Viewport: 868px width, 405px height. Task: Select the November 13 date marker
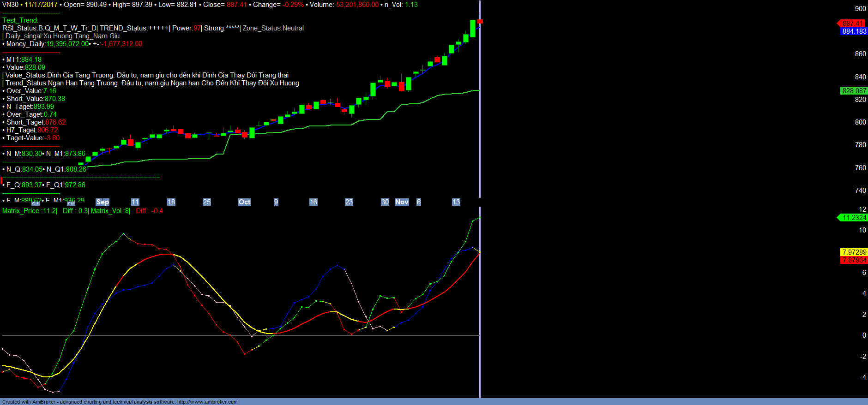456,202
